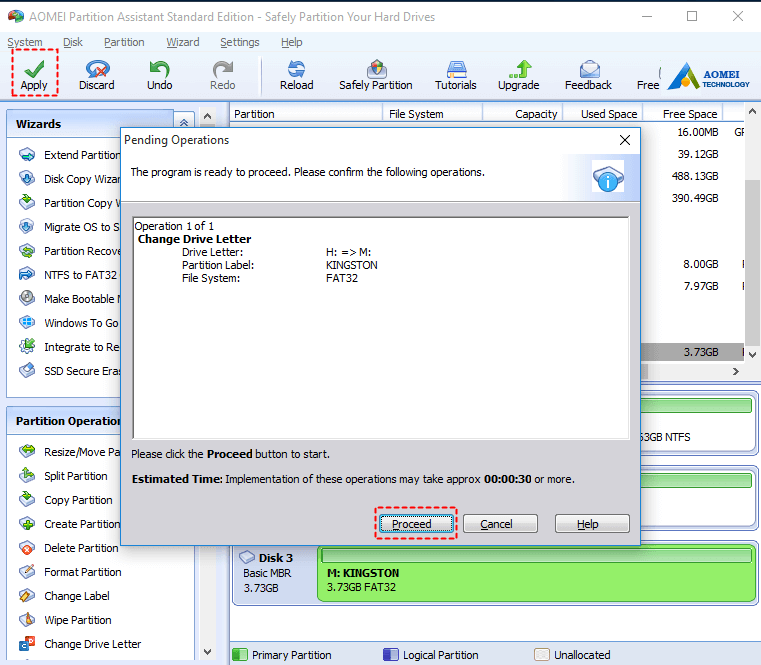
Task: Open NTFS to FAT32 converter
Action: 69,275
